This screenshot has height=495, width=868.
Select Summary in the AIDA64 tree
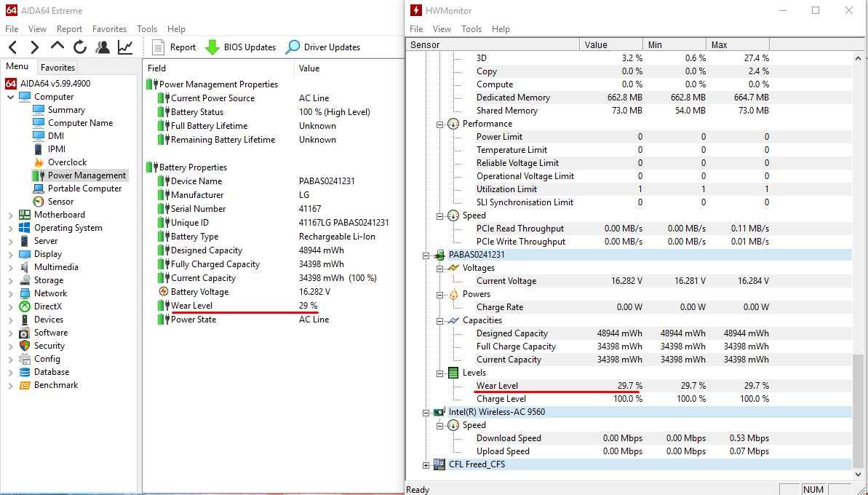[x=66, y=110]
